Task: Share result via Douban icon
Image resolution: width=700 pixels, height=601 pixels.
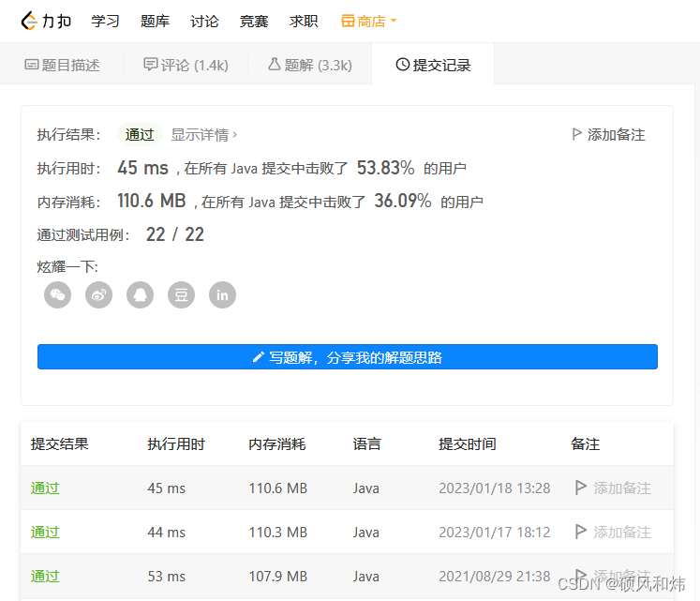Action: coord(181,295)
